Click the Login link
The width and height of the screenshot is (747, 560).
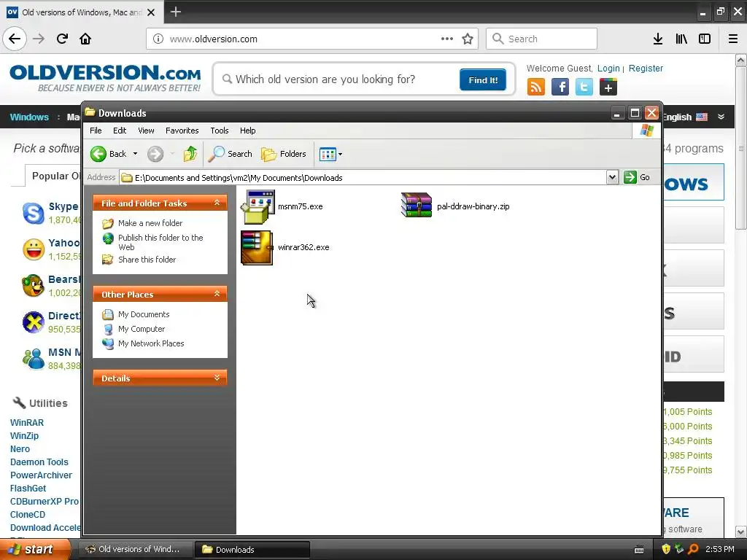[x=608, y=69]
